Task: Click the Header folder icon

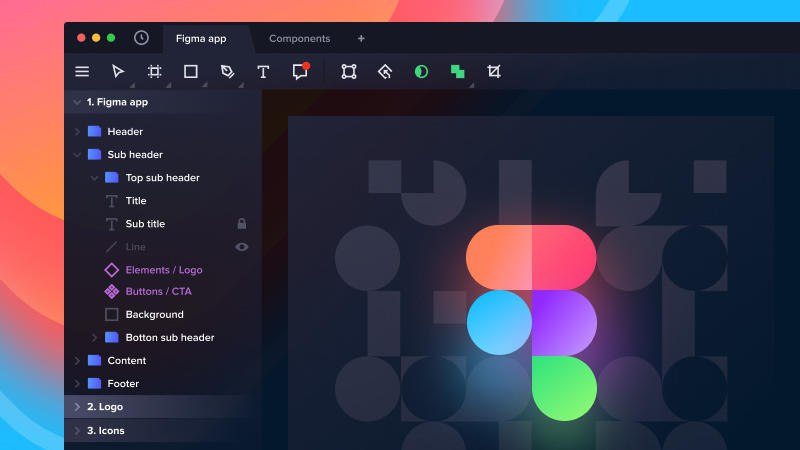Action: 94,131
